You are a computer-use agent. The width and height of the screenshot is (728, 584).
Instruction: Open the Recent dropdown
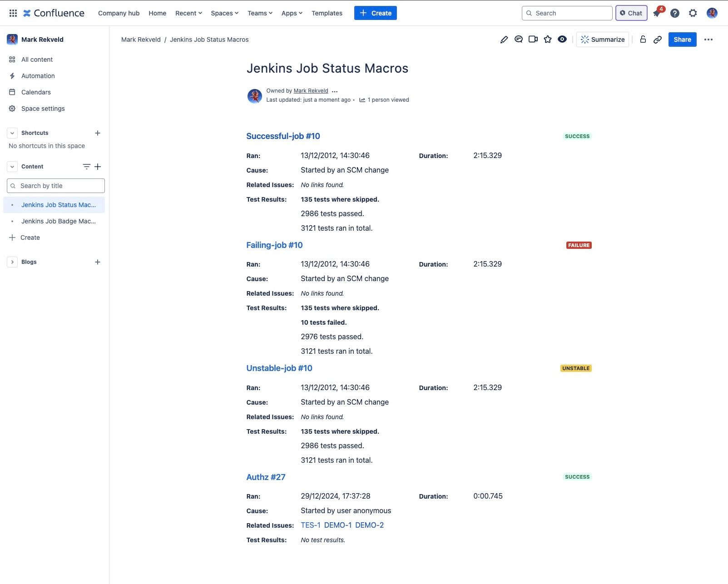[188, 13]
